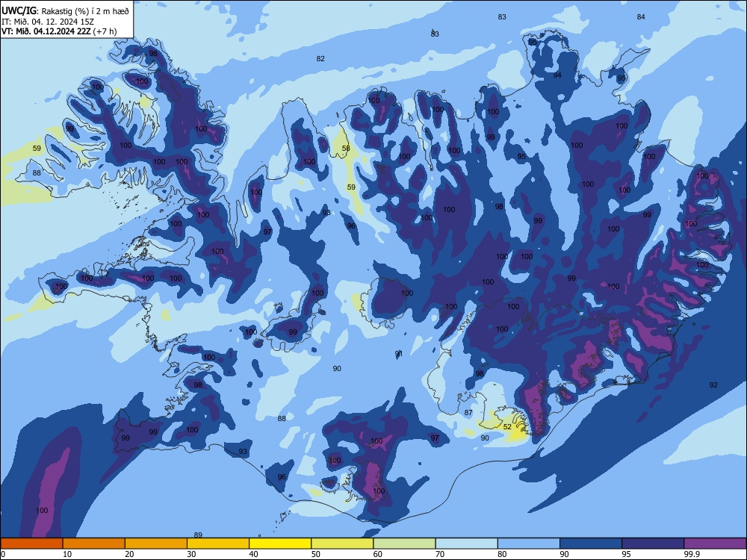Click the 60–70 light green legend swatch
This screenshot has height=560, width=747.
point(404,544)
